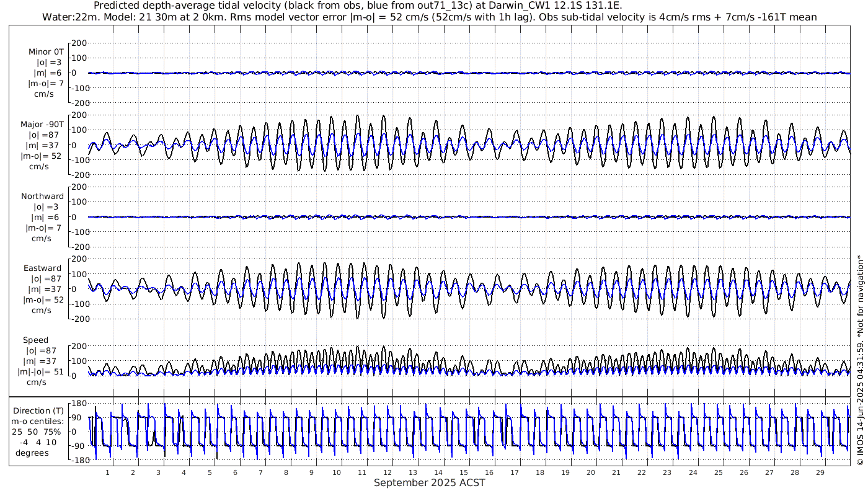868x496 pixels.
Task: Click the 'm-o centiles:' text
Action: (37, 422)
